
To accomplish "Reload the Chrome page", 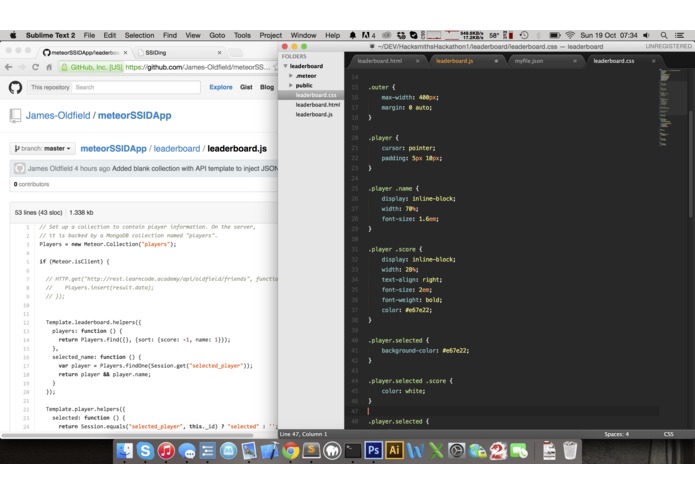I will (35, 67).
